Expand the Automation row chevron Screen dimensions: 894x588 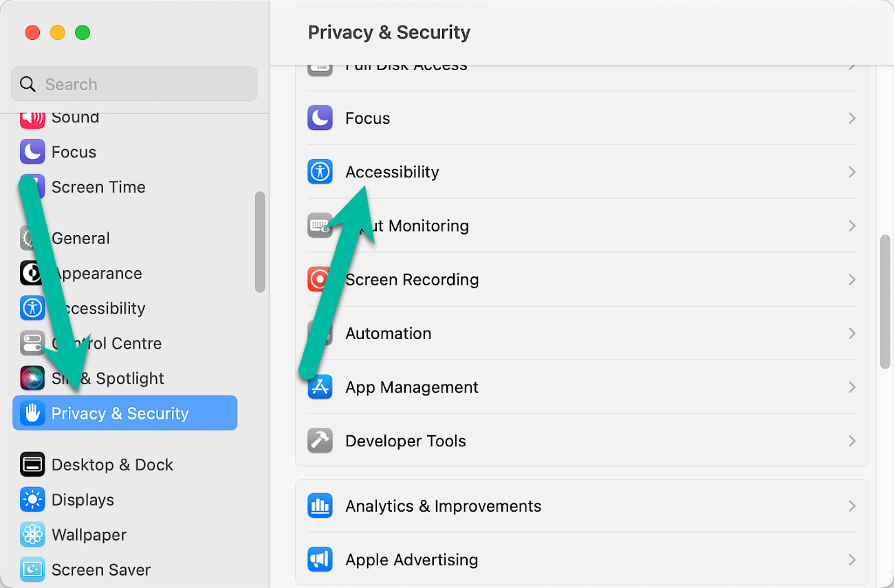click(852, 334)
